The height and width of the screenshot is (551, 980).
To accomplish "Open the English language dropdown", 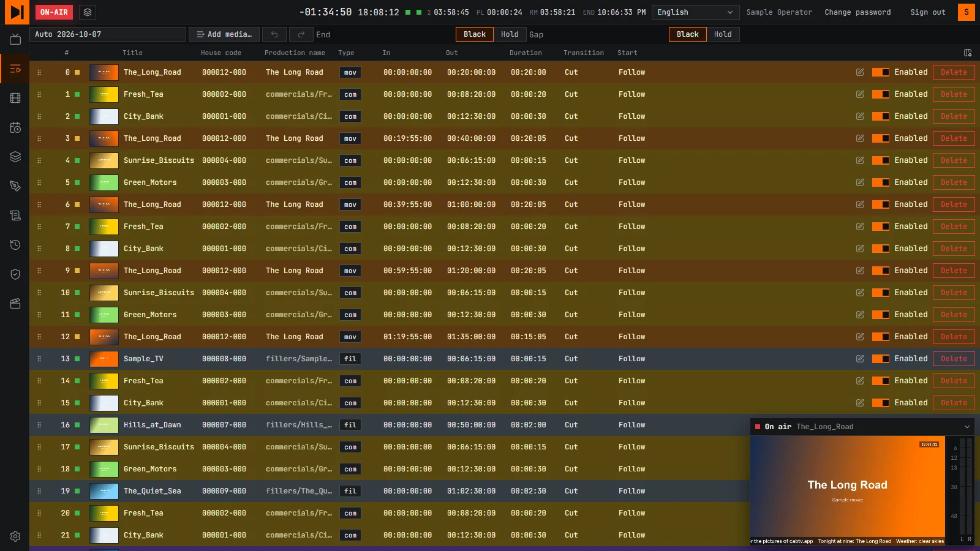I will [695, 12].
